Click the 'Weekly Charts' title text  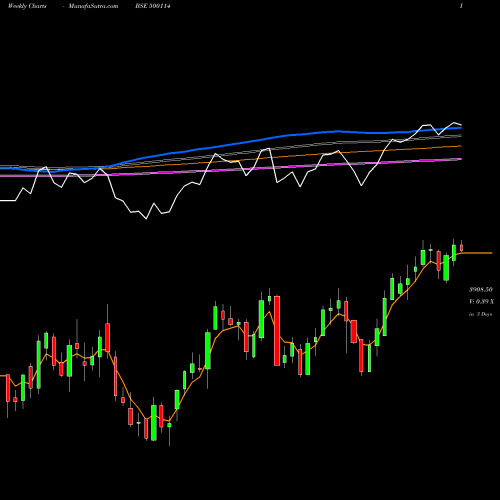pos(27,6)
